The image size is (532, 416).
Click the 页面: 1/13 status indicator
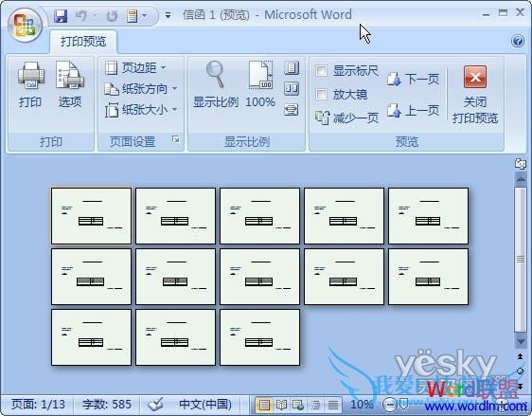(38, 405)
